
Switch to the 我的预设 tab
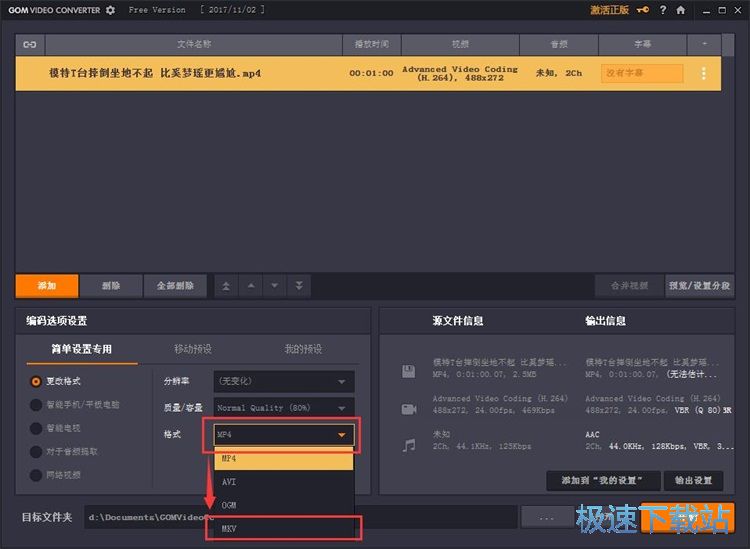[303, 349]
